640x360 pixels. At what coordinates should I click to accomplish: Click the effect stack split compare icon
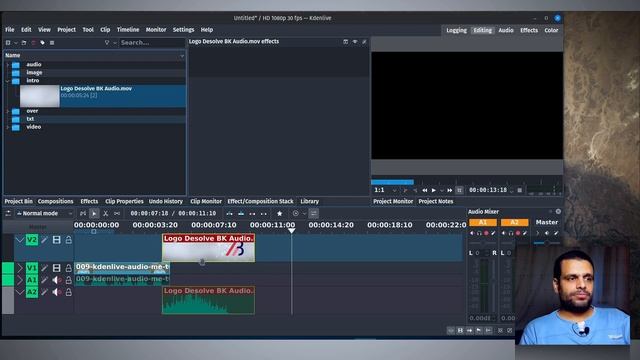(x=346, y=42)
